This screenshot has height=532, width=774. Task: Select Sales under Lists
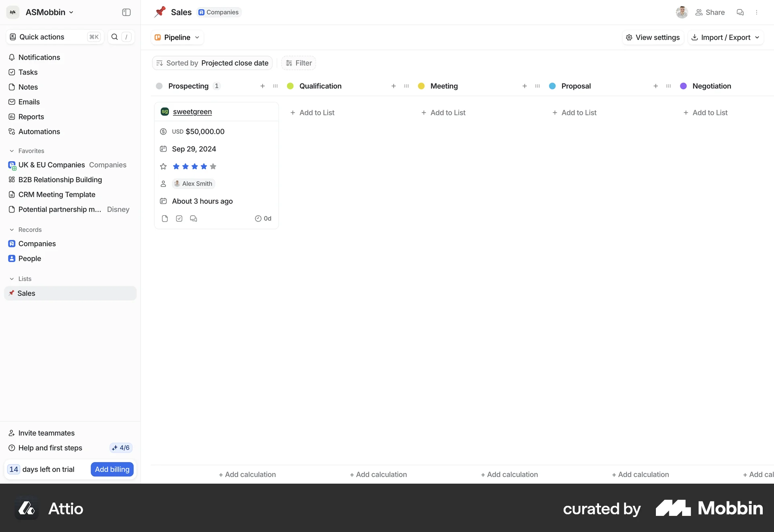(27, 293)
